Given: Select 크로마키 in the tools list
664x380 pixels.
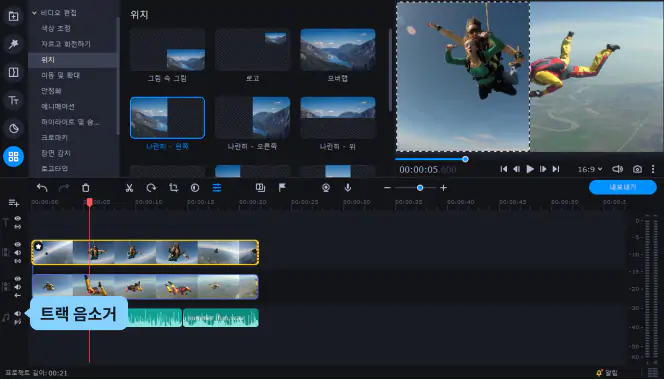Looking at the screenshot, I should click(54, 138).
